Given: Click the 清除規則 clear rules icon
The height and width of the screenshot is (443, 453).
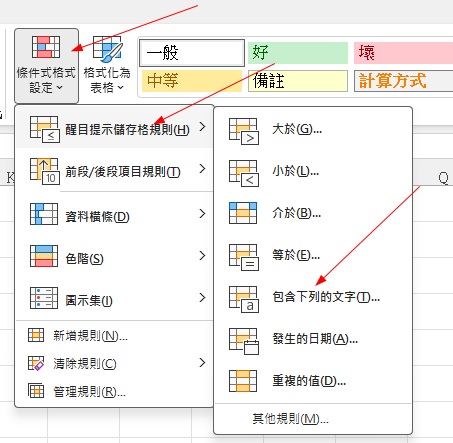Looking at the screenshot, I should click(x=36, y=363).
